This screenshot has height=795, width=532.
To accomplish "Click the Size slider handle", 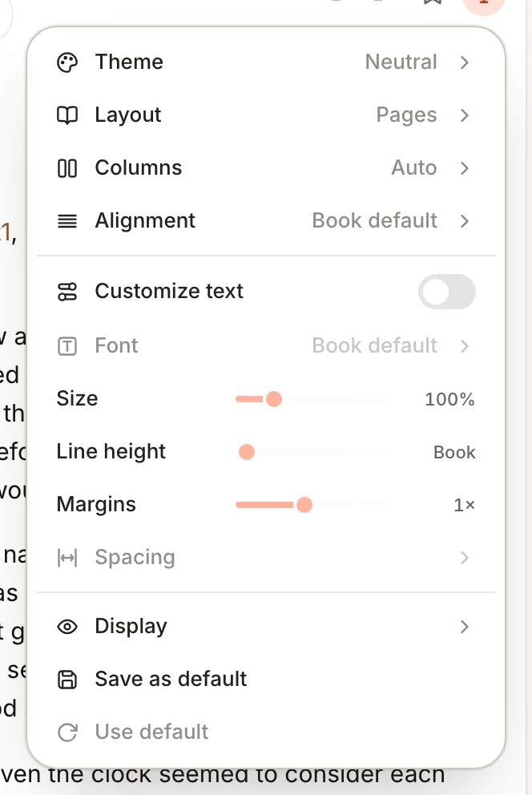I will pyautogui.click(x=273, y=400).
